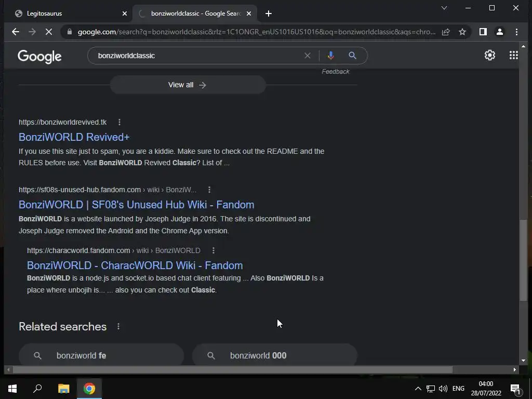The height and width of the screenshot is (399, 532).
Task: Close the bonziworldclassic search tab
Action: [x=249, y=14]
